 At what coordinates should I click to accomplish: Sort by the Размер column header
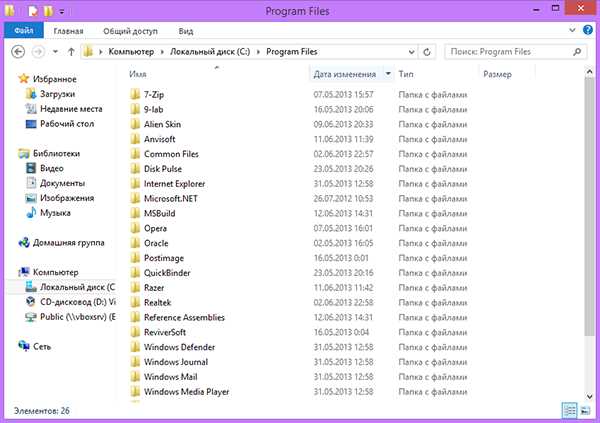point(497,74)
